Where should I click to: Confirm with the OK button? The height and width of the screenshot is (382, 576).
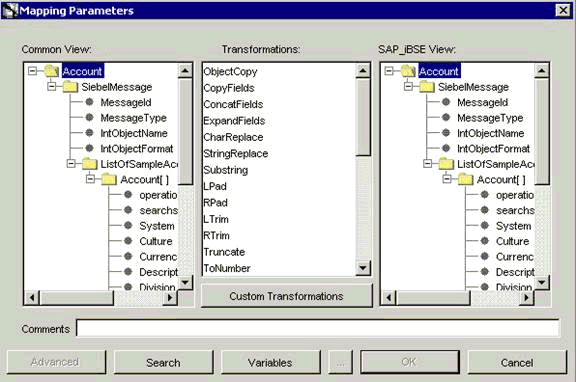coord(410,362)
